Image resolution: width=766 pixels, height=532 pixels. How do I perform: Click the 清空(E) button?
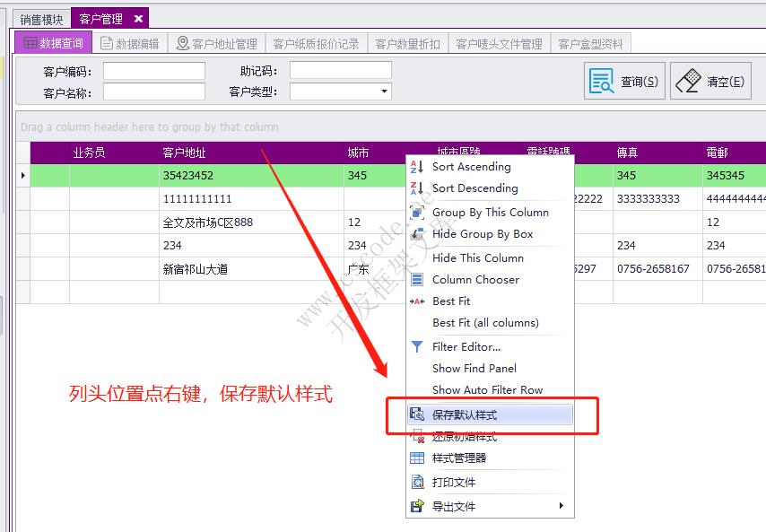tap(714, 80)
